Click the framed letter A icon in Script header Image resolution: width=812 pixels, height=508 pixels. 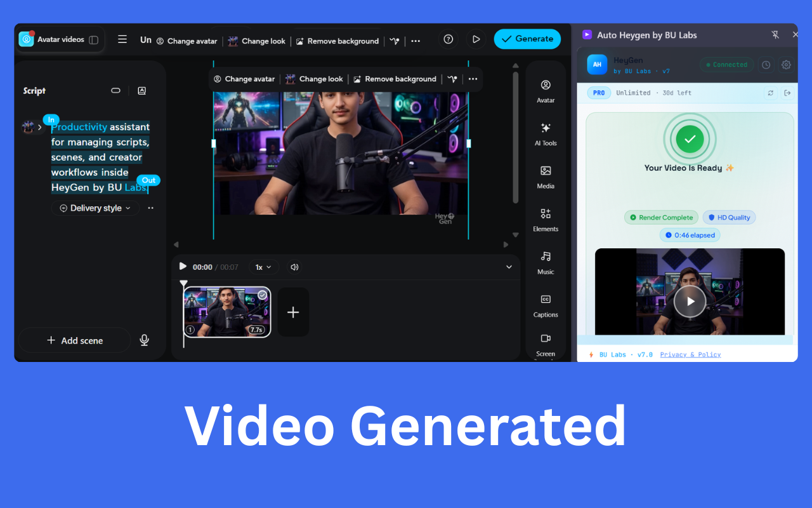141,91
